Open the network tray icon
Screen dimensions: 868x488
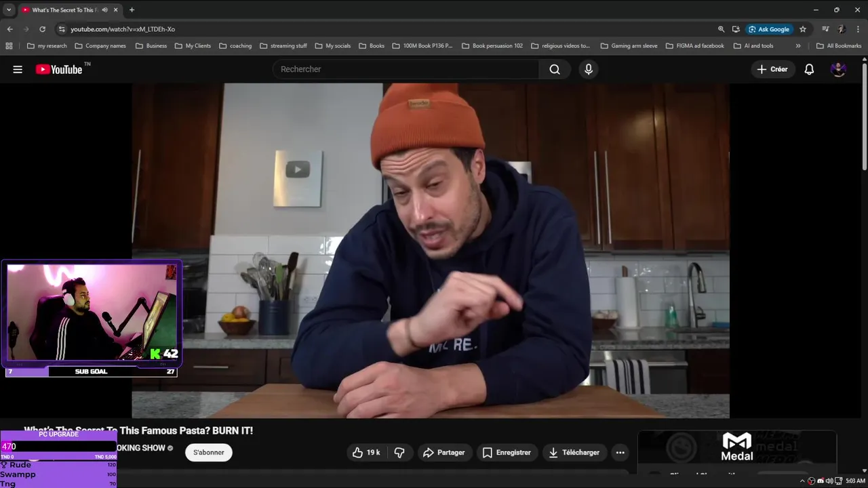pyautogui.click(x=838, y=481)
